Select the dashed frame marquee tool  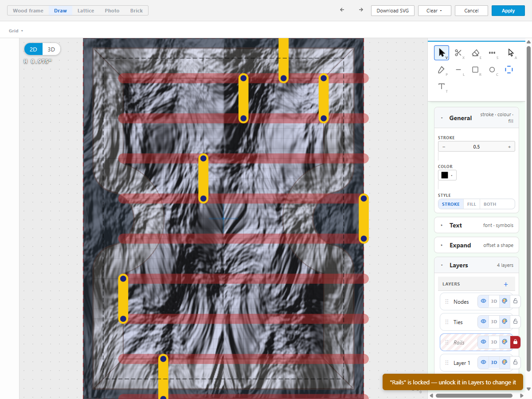click(509, 70)
